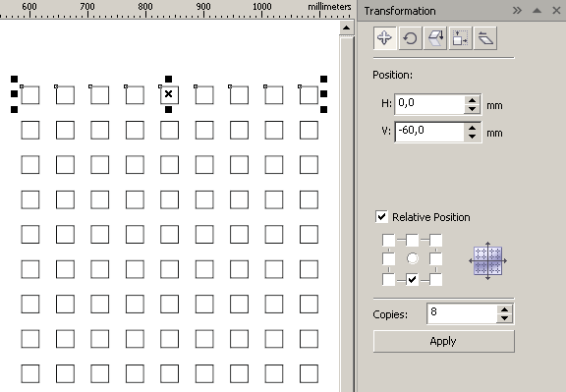Click inside the V position input field
The height and width of the screenshot is (392, 566).
[429, 132]
